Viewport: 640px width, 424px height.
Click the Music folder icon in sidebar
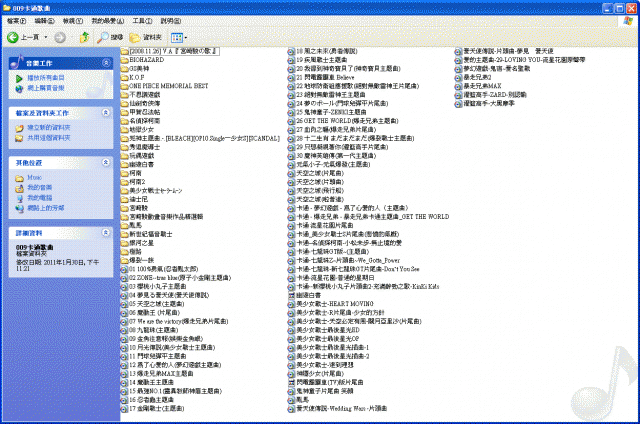coord(19,178)
